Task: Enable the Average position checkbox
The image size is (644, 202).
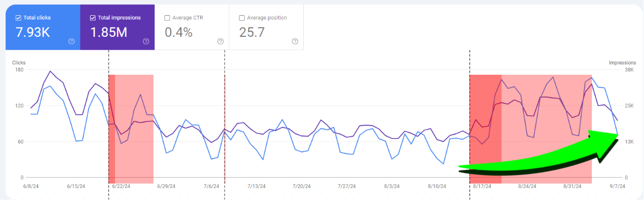Action: pyautogui.click(x=242, y=18)
